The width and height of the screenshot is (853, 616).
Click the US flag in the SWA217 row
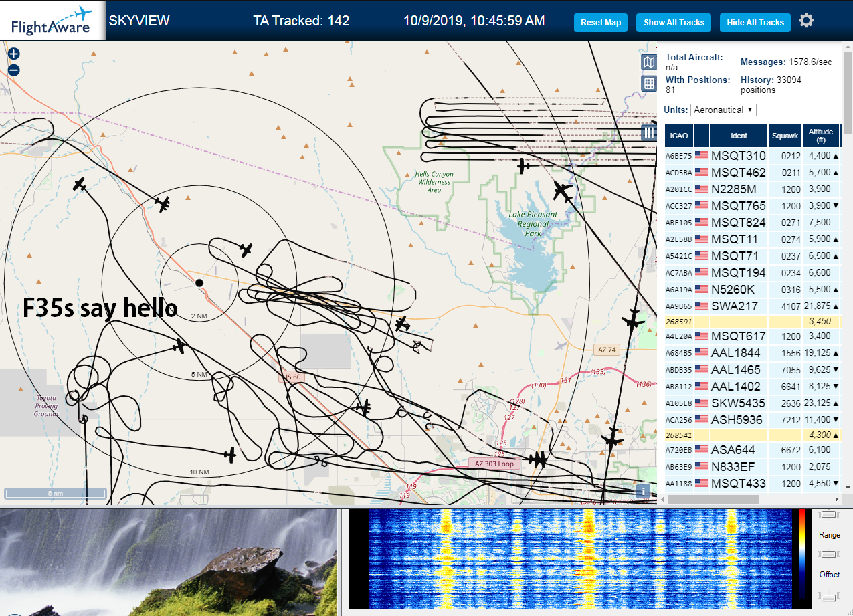[701, 306]
